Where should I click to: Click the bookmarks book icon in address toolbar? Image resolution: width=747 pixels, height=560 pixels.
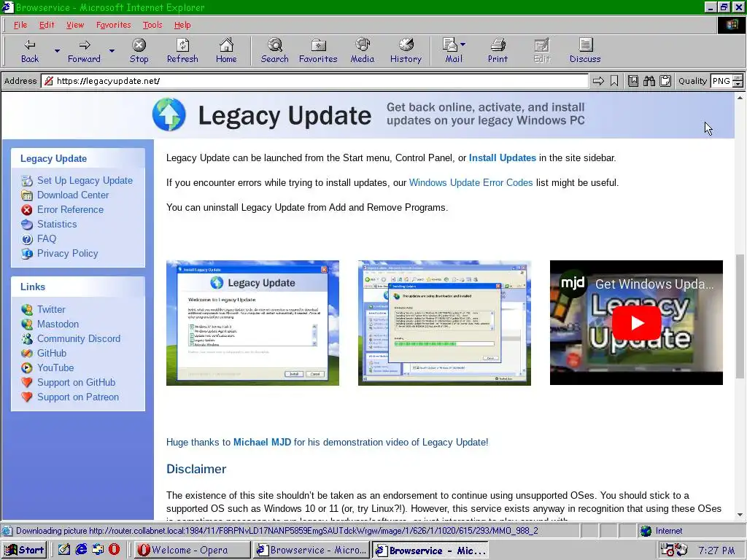click(633, 81)
